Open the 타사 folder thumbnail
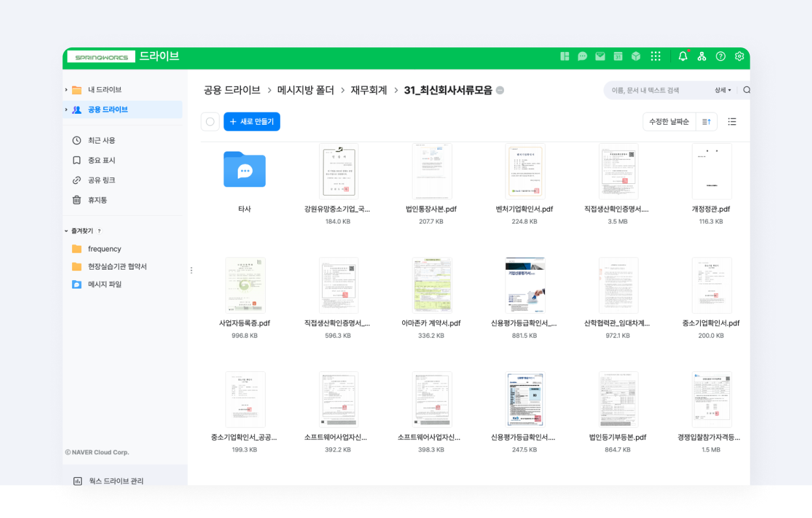This screenshot has height=518, width=812. pyautogui.click(x=244, y=170)
